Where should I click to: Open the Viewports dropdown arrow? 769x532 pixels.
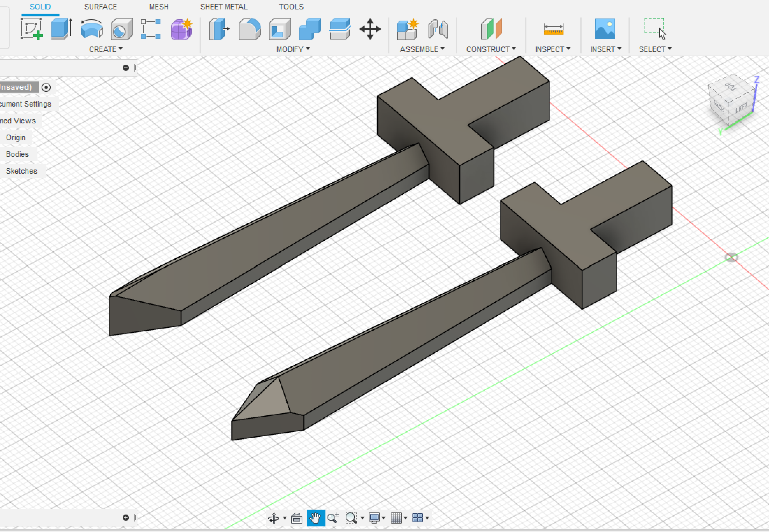[427, 518]
